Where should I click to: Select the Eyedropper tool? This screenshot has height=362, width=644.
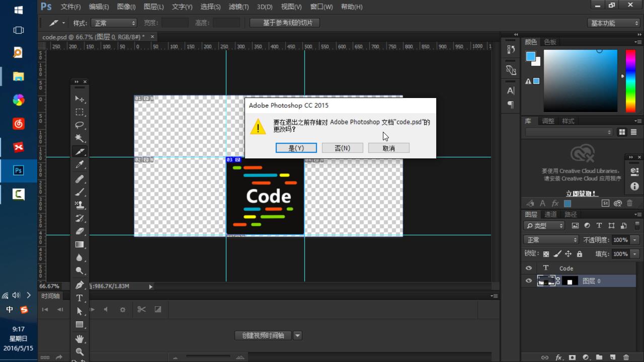pyautogui.click(x=79, y=165)
